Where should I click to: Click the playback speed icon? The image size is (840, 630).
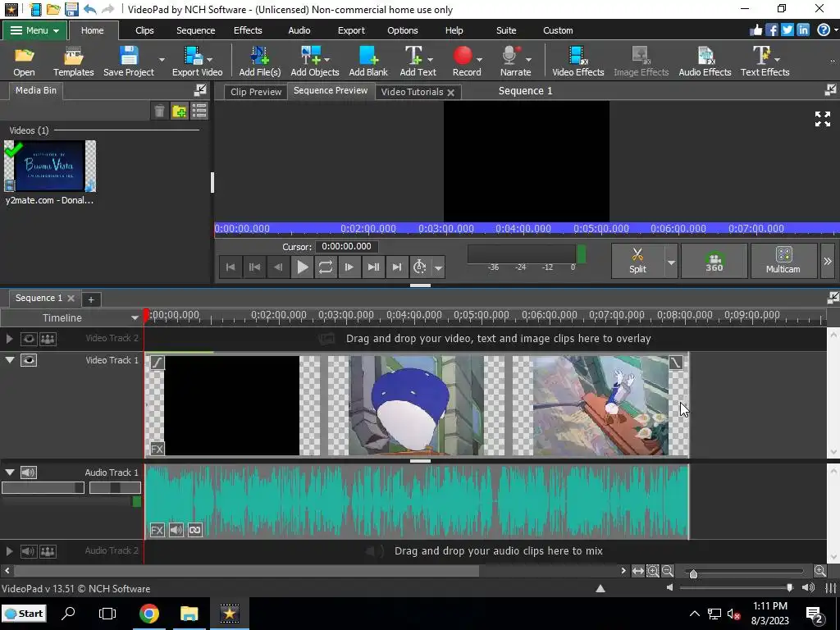[420, 267]
